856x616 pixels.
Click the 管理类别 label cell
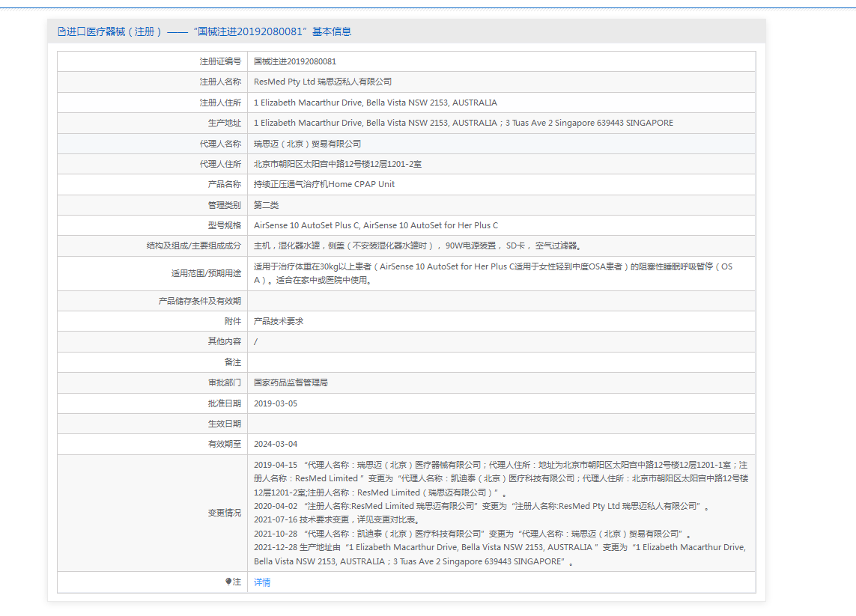click(152, 205)
